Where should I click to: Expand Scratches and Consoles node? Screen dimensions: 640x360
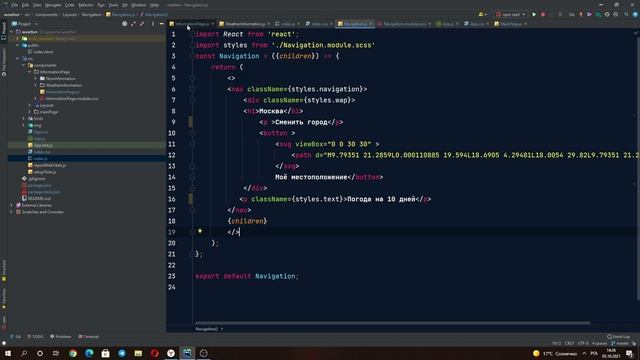coord(12,212)
